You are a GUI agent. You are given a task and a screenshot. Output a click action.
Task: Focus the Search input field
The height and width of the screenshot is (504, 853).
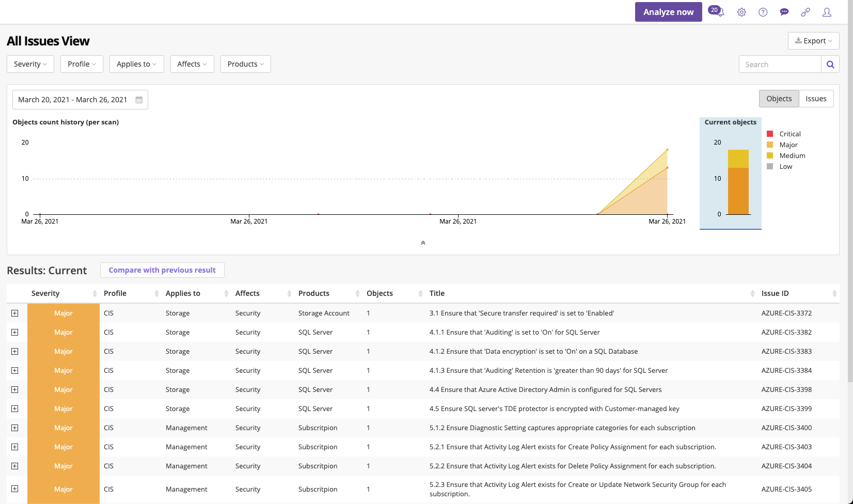(x=780, y=64)
